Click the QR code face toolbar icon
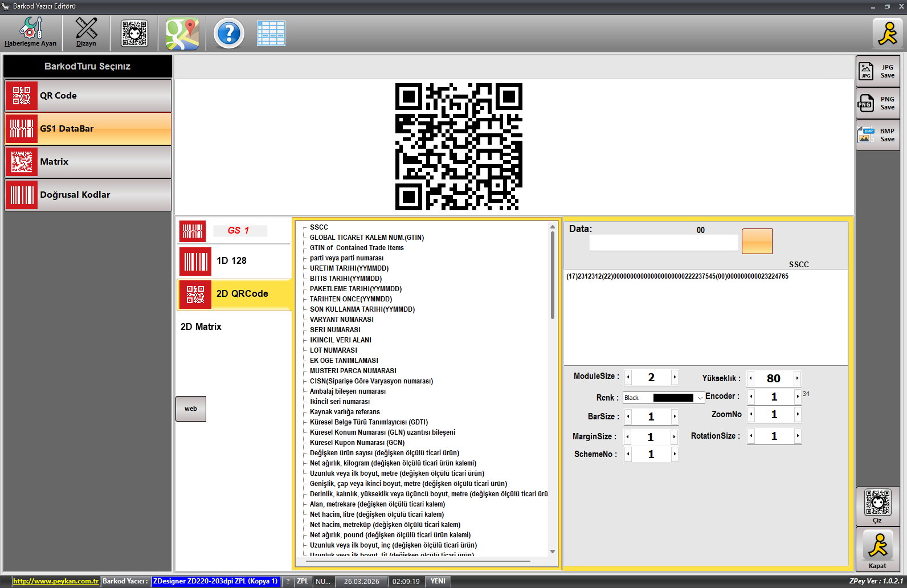 point(134,33)
